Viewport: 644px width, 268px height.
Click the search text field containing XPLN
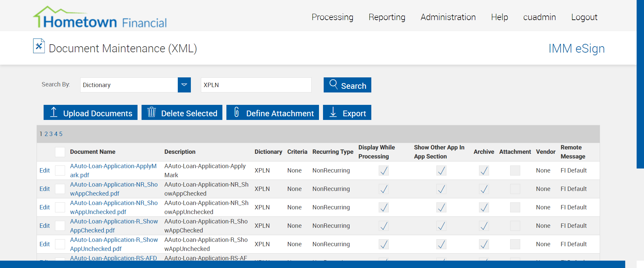click(x=256, y=85)
